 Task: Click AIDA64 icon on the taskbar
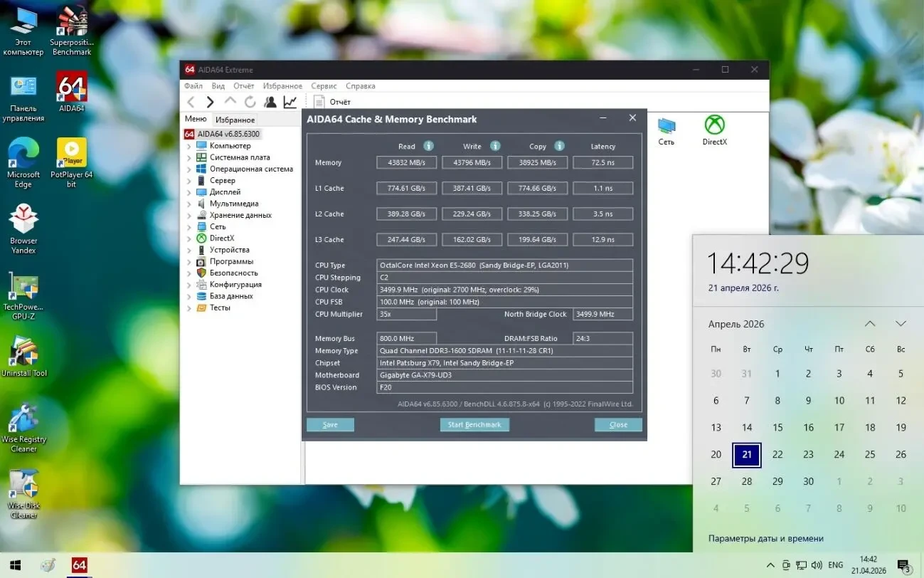(x=79, y=565)
